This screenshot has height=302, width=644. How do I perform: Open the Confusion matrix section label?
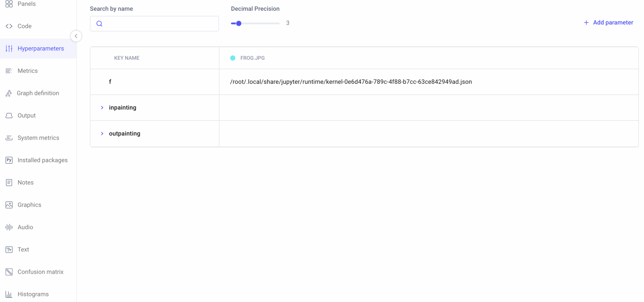(40, 272)
